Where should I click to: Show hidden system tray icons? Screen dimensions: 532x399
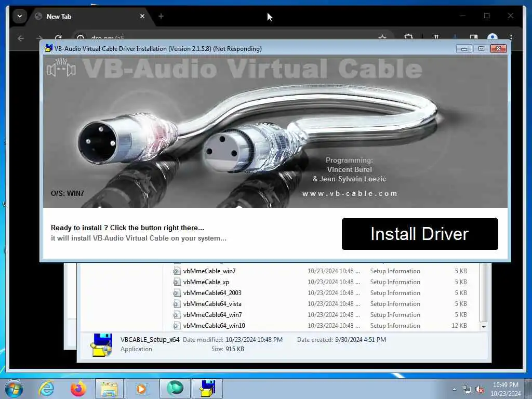coord(454,389)
